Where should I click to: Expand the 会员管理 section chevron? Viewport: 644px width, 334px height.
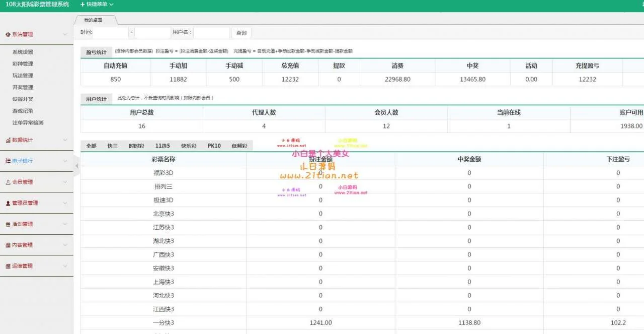(65, 182)
